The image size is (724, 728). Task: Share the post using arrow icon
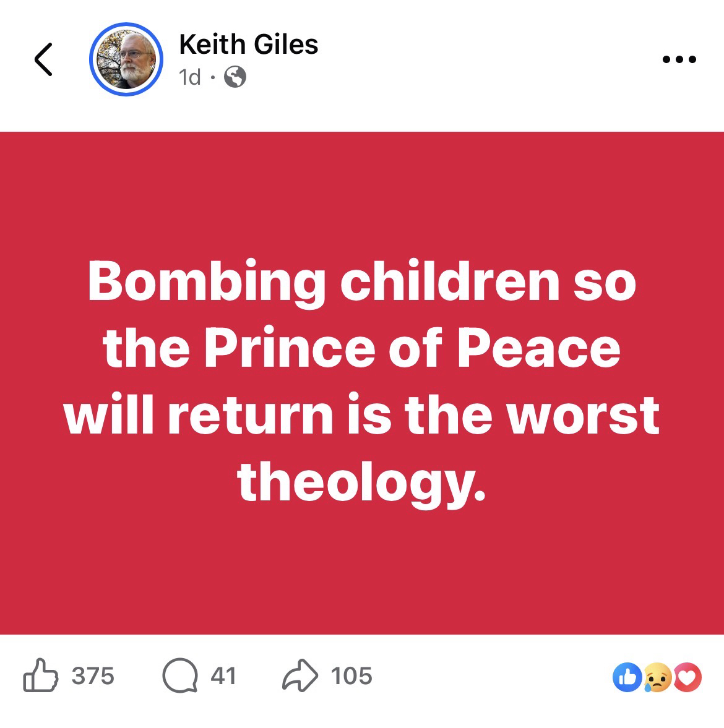pyautogui.click(x=300, y=675)
